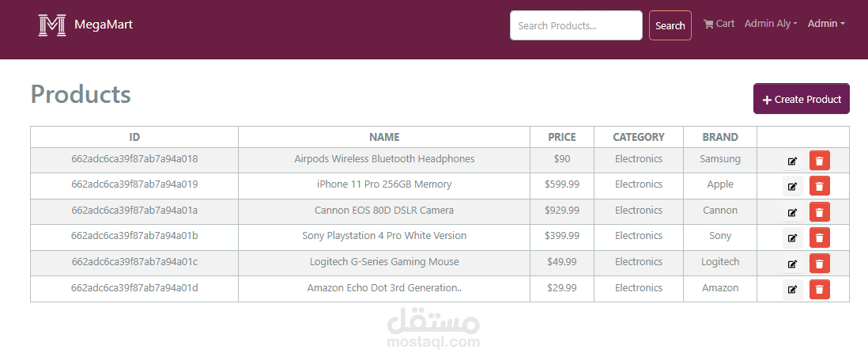Expand the Admin Aly user dropdown
The height and width of the screenshot is (357, 868).
(771, 24)
